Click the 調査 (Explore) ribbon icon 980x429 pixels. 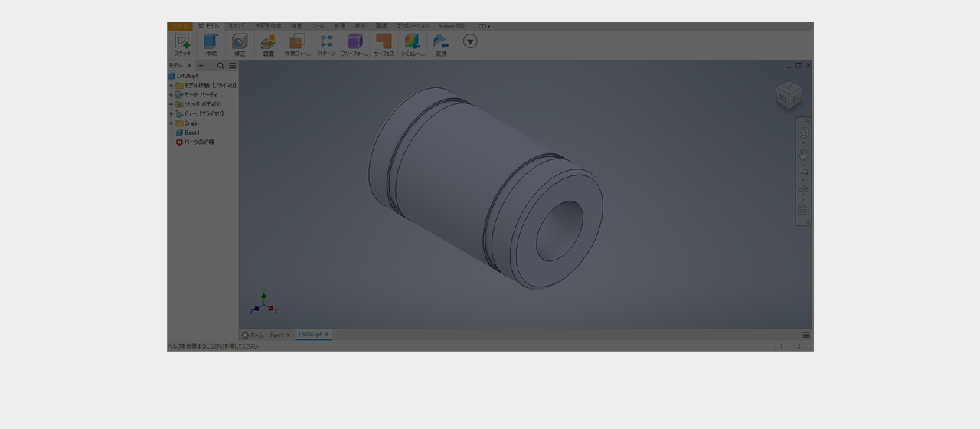click(268, 42)
